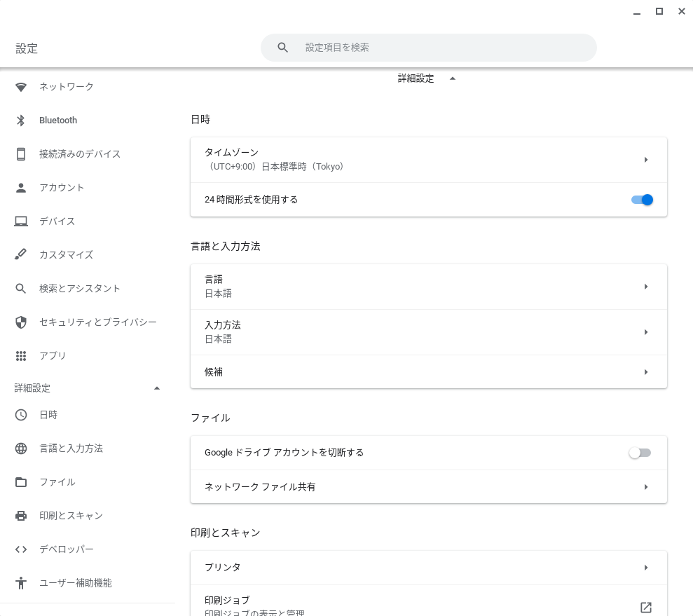
Task: Click the 検索とアシスタント magnifier icon
Action: click(x=21, y=289)
